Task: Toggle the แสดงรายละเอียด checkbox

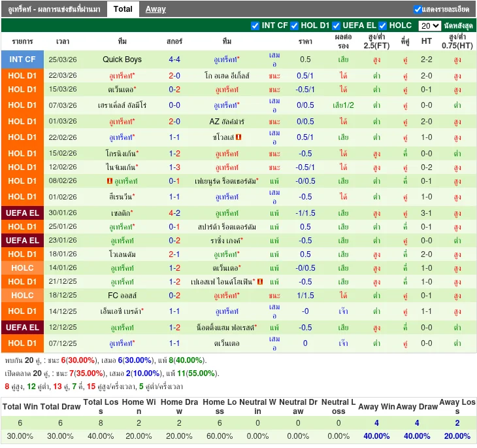Action: coord(418,9)
